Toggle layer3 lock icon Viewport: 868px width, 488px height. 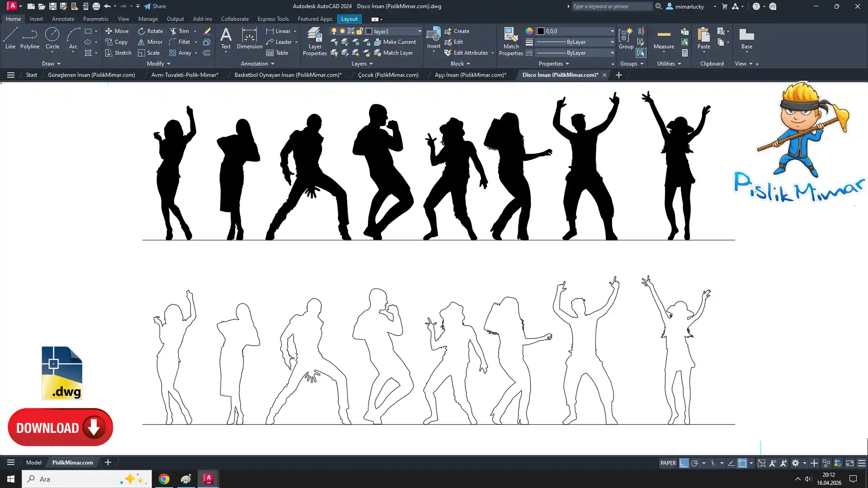click(x=360, y=31)
